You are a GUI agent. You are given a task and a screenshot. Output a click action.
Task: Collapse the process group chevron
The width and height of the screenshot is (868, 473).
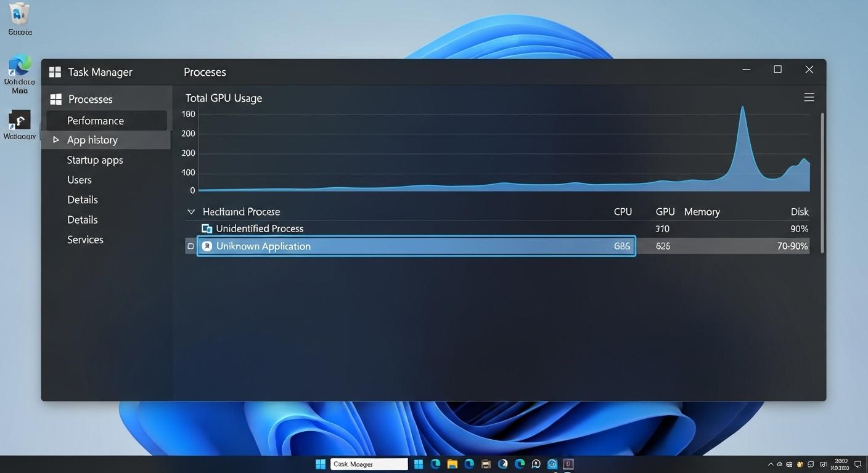click(191, 212)
